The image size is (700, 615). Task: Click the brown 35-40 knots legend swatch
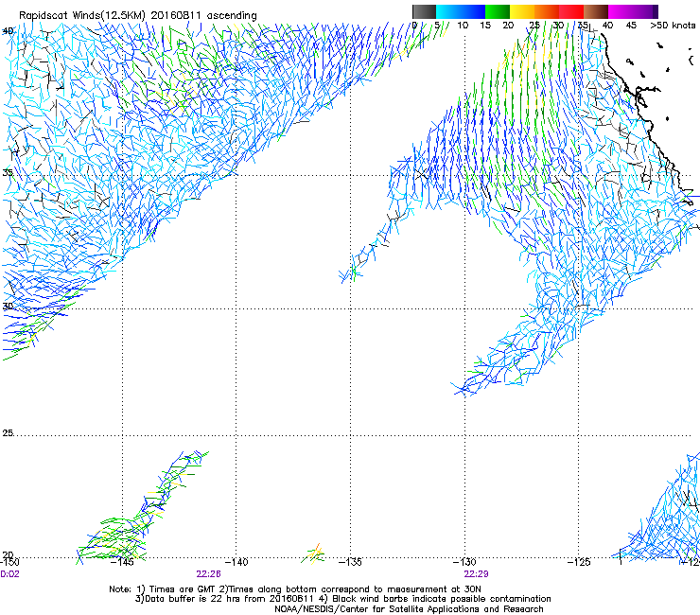pyautogui.click(x=596, y=11)
